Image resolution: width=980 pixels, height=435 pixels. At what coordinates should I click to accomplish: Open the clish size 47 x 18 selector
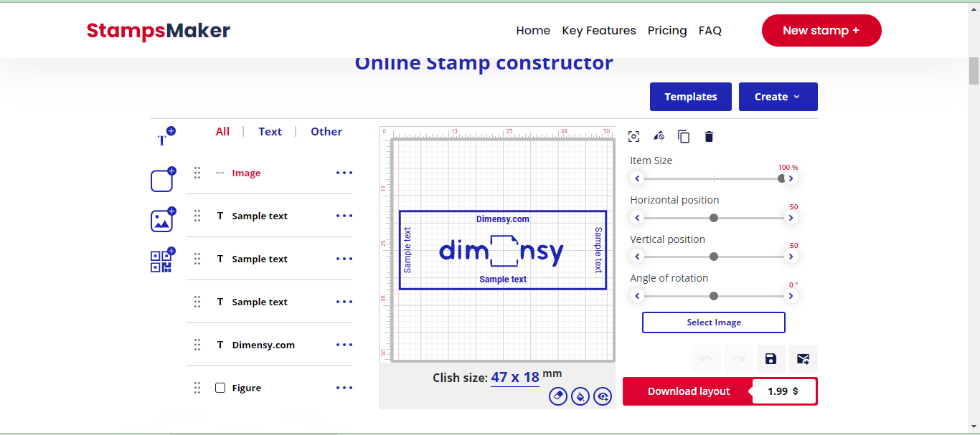click(515, 378)
